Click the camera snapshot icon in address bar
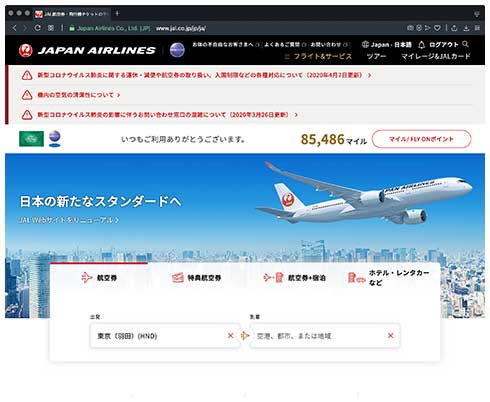 pyautogui.click(x=410, y=28)
